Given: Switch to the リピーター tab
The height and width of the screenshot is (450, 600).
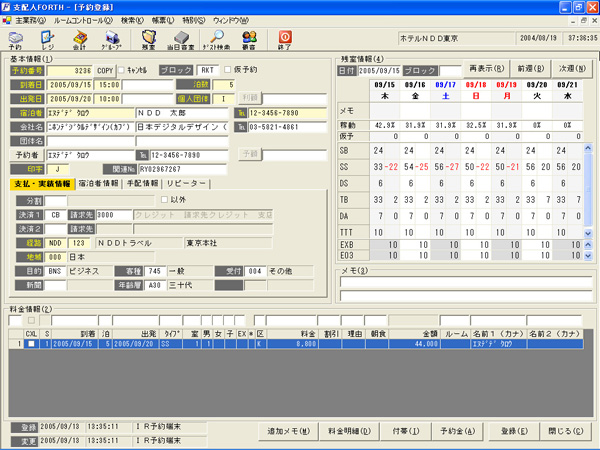Looking at the screenshot, I should (187, 184).
